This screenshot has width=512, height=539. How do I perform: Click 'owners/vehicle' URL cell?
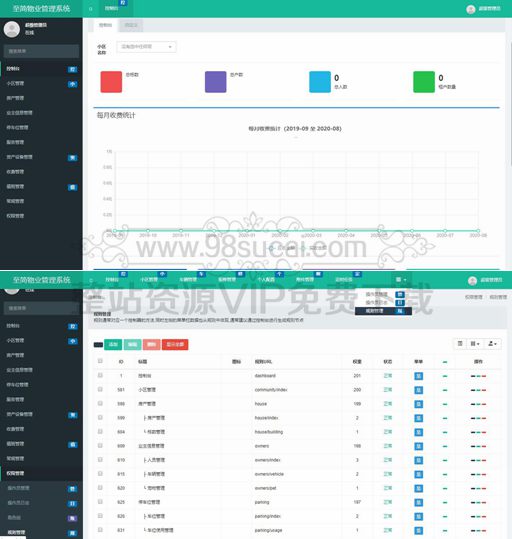pos(269,474)
